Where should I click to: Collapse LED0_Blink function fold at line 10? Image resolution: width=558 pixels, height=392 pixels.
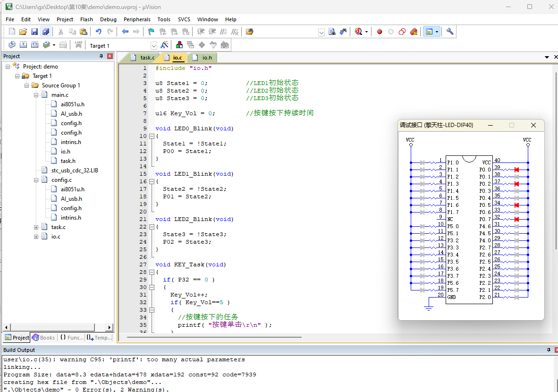[152, 136]
